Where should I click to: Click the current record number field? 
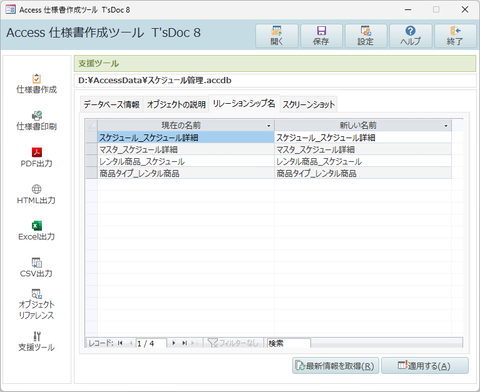point(151,343)
